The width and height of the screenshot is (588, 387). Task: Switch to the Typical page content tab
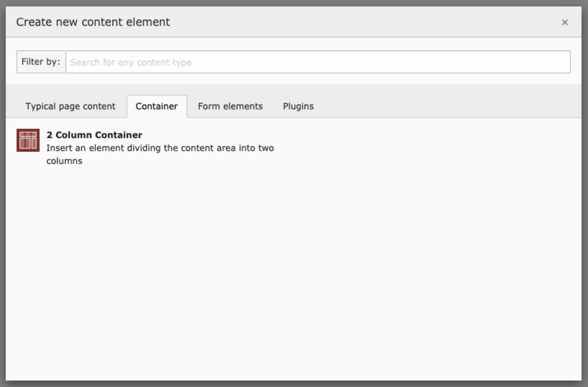coord(70,106)
